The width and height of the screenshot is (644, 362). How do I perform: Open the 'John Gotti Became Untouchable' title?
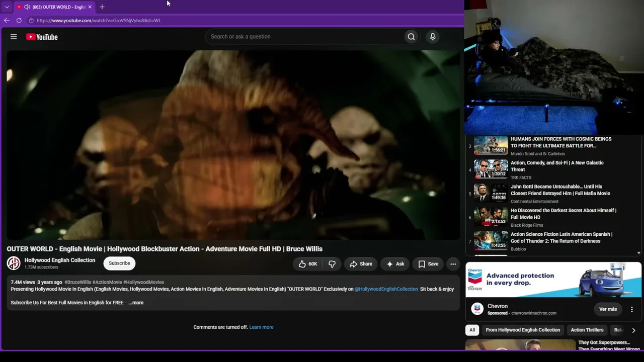(560, 190)
